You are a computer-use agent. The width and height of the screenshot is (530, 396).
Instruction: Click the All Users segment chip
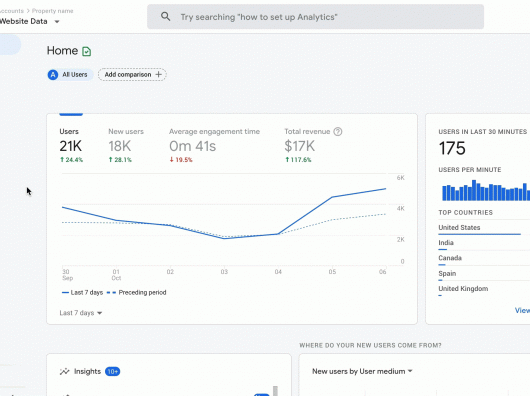click(70, 75)
